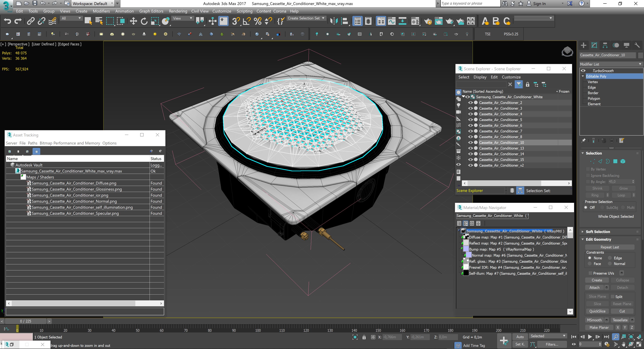
Task: Enable Ignore Backfacing checkbox
Action: [x=588, y=175]
